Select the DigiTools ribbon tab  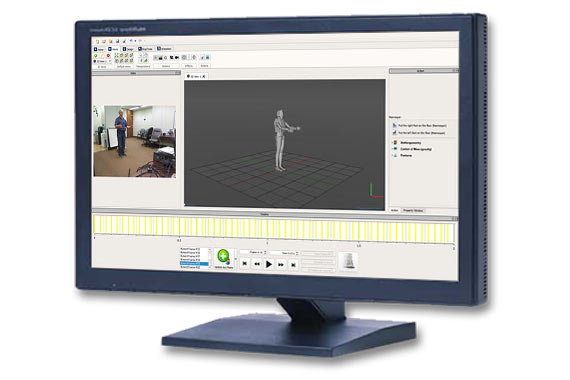(x=145, y=49)
